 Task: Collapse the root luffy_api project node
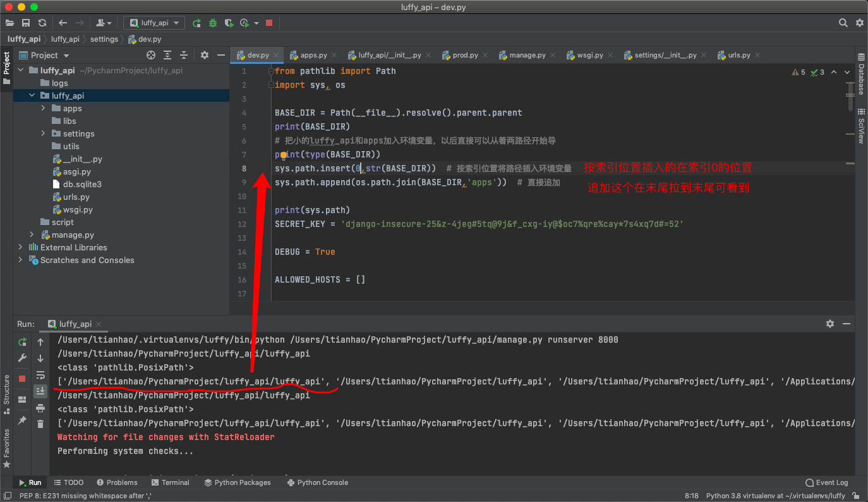tap(21, 70)
